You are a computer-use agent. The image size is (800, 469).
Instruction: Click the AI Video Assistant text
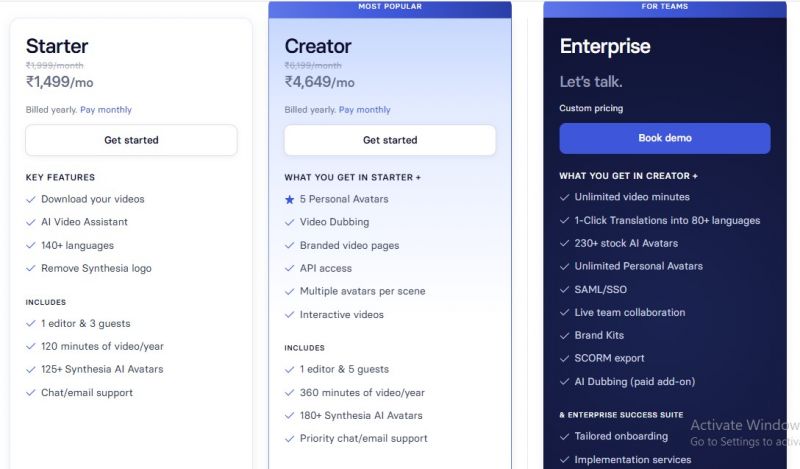pos(85,222)
